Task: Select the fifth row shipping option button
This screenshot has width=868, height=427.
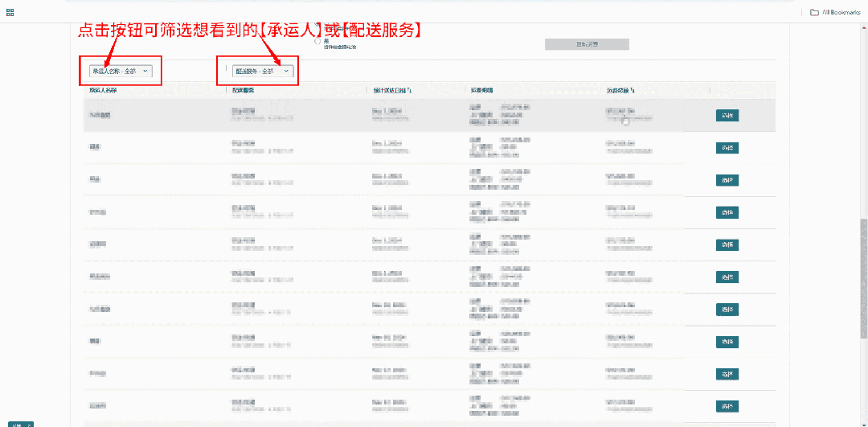Action: click(x=727, y=244)
